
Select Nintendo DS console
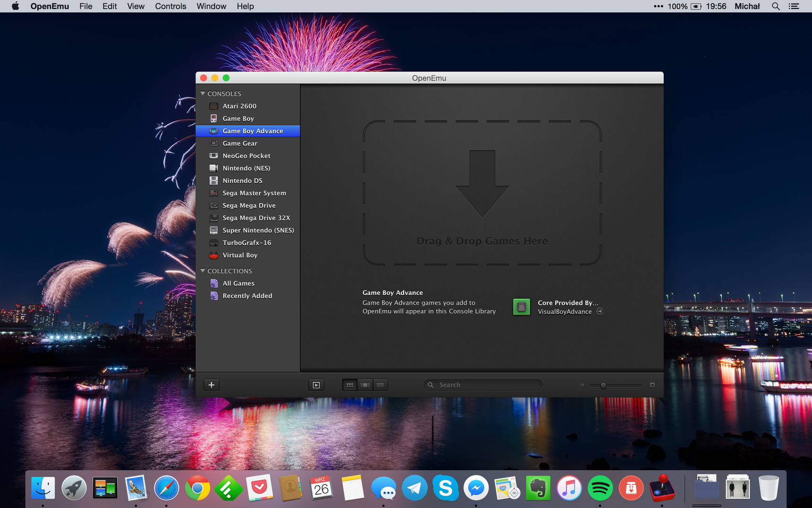click(x=248, y=181)
